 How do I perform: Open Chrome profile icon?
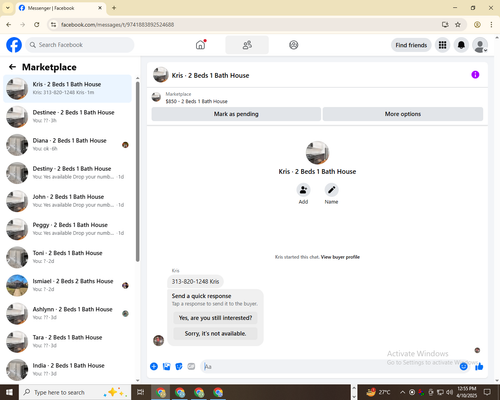pos(477,24)
